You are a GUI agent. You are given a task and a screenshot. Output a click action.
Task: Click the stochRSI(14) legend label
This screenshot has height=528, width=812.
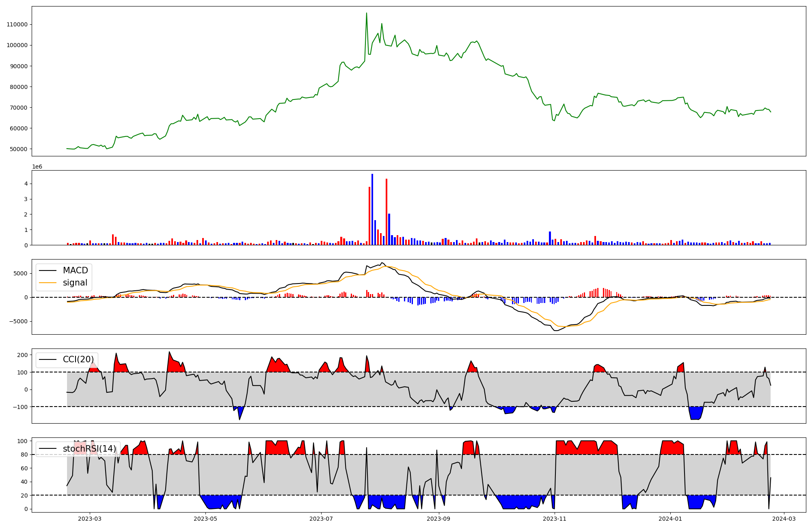click(x=89, y=449)
